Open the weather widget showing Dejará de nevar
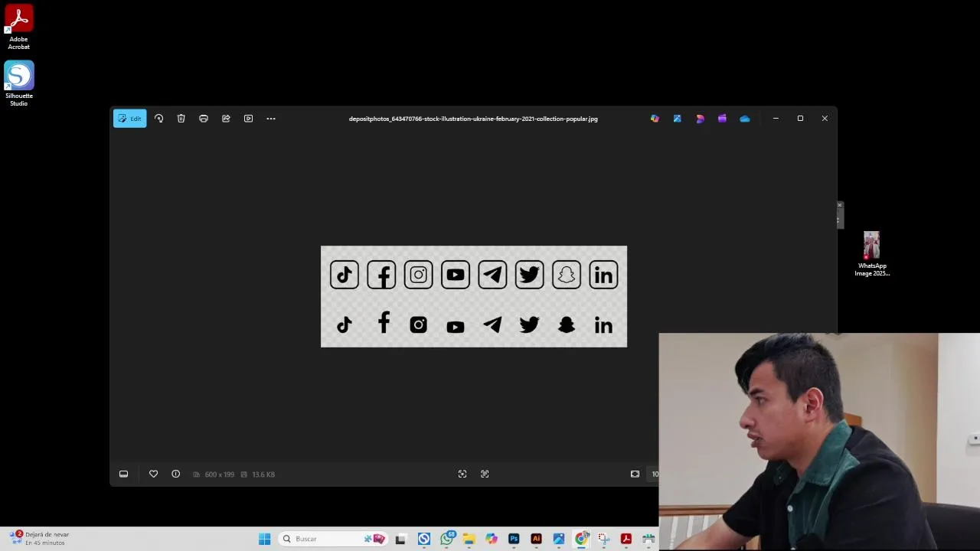The height and width of the screenshot is (551, 980). click(x=41, y=539)
